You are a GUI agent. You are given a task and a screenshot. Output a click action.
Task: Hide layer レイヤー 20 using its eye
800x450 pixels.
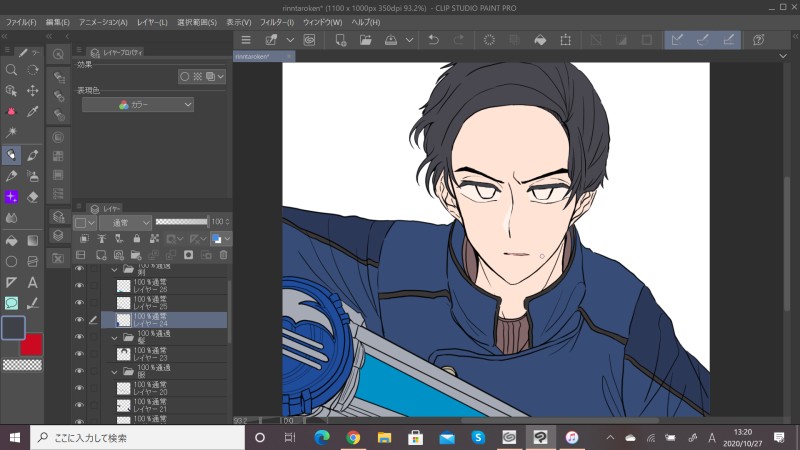click(79, 388)
